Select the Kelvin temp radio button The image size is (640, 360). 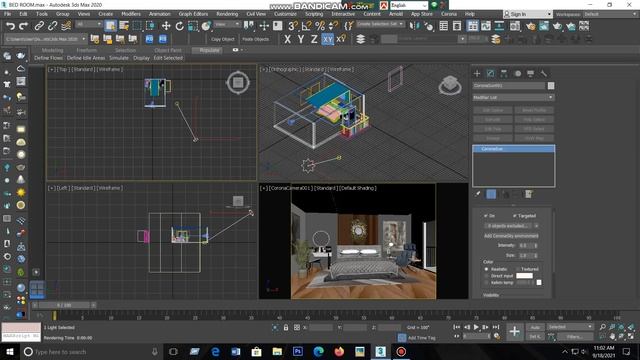486,282
